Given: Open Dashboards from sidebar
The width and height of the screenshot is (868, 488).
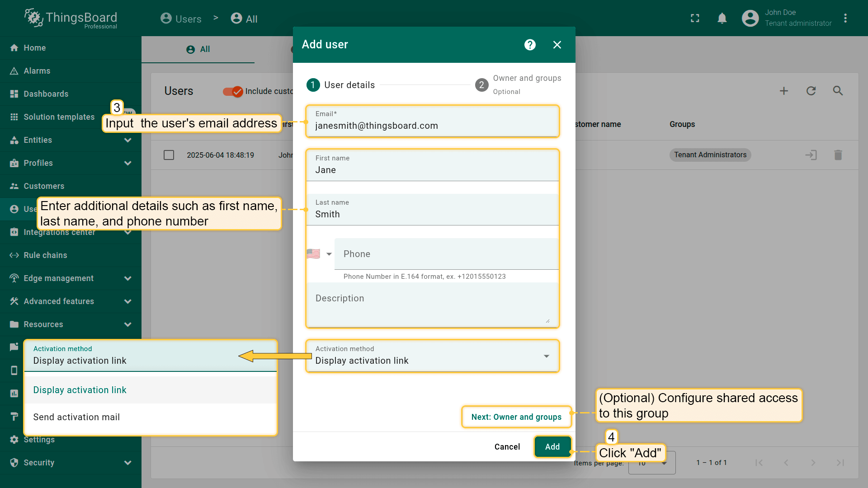Looking at the screenshot, I should (46, 94).
